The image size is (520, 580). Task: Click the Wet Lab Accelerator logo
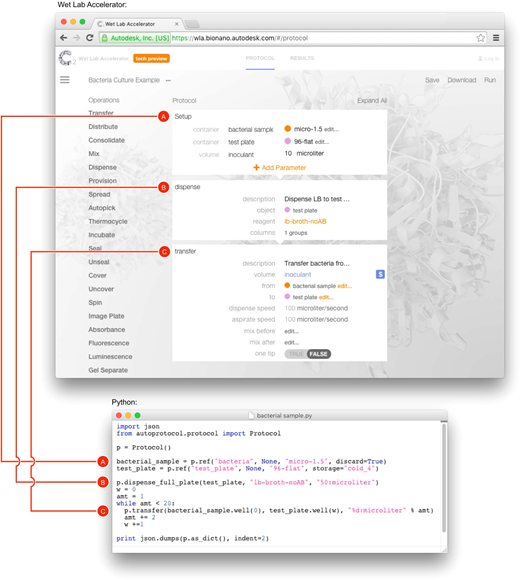[x=65, y=58]
